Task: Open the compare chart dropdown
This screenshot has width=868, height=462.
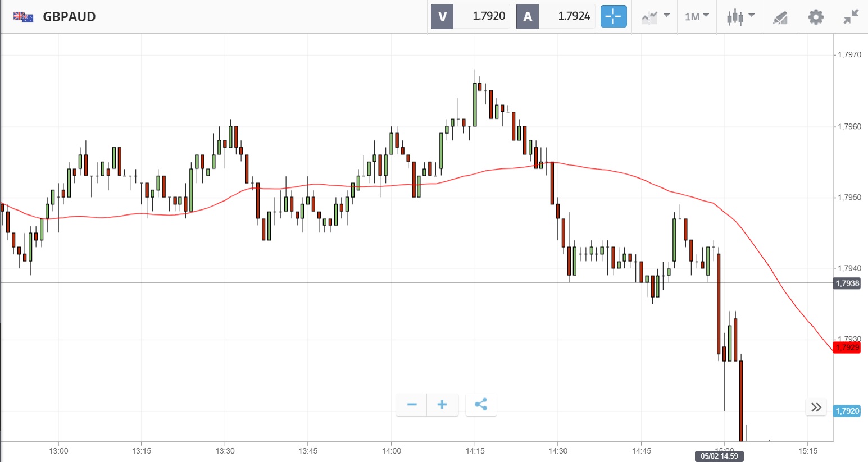Action: pyautogui.click(x=655, y=16)
